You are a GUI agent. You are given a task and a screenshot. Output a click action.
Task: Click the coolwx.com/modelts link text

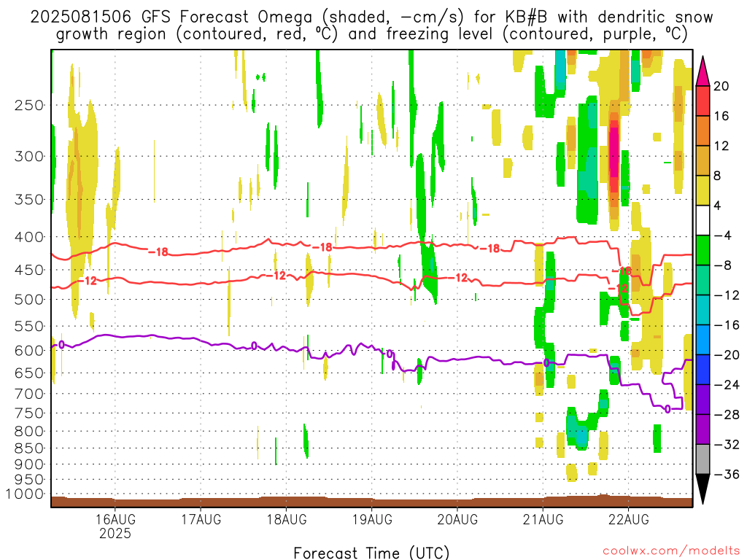point(672,551)
